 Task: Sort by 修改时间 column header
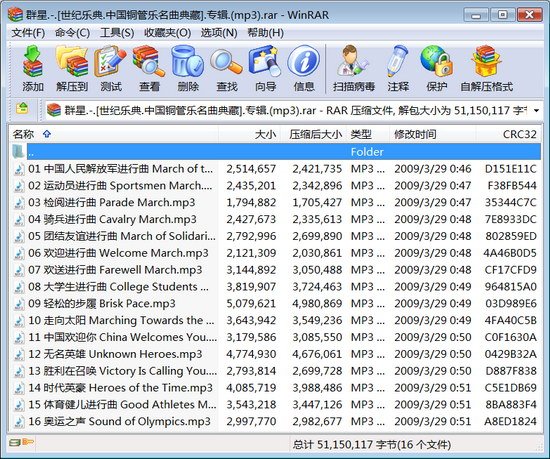click(415, 134)
